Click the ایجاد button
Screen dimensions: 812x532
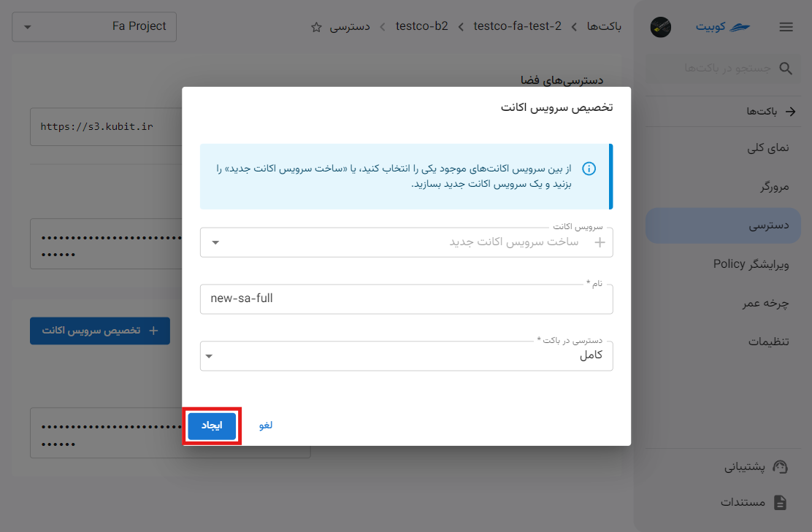tap(212, 425)
